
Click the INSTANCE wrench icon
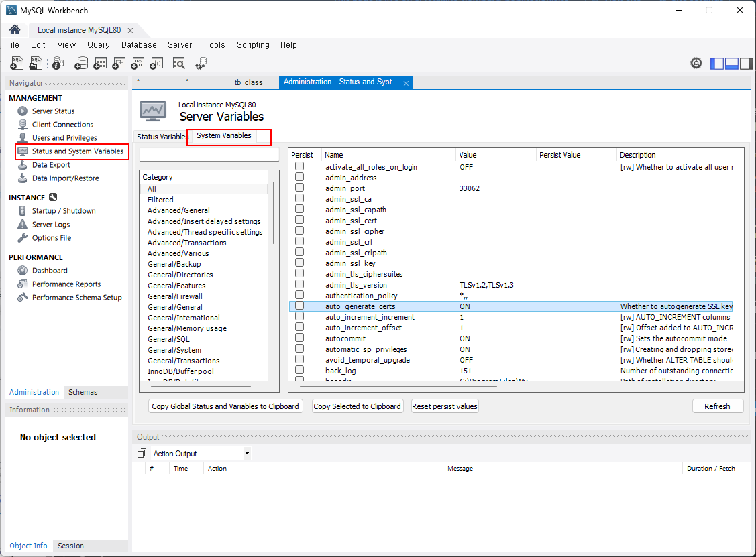[53, 197]
